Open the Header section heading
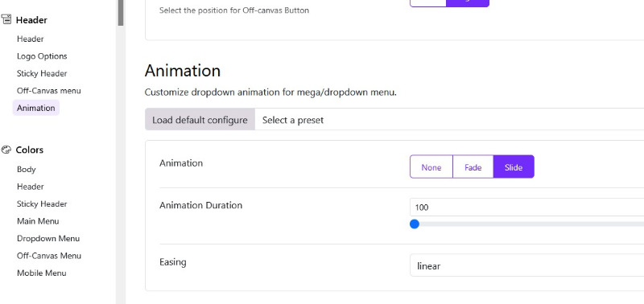 [31, 19]
